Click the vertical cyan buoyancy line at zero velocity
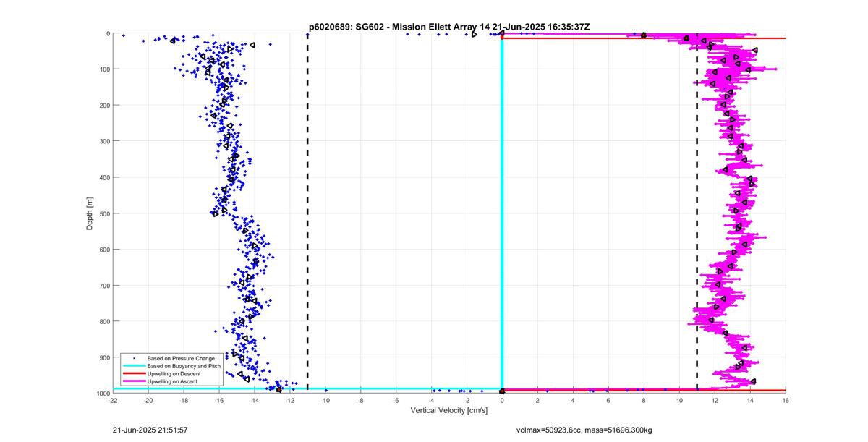Viewport: 868px width, 442px height. pos(502,213)
